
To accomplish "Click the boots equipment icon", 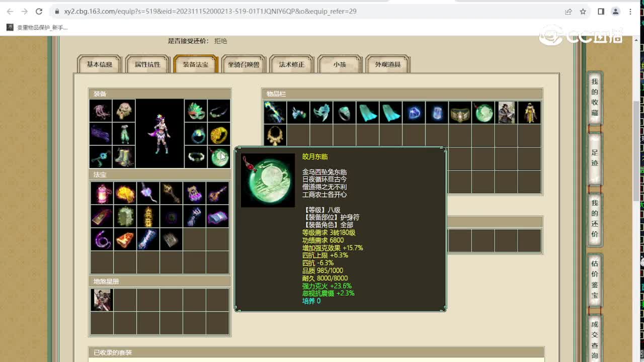I will click(x=124, y=156).
